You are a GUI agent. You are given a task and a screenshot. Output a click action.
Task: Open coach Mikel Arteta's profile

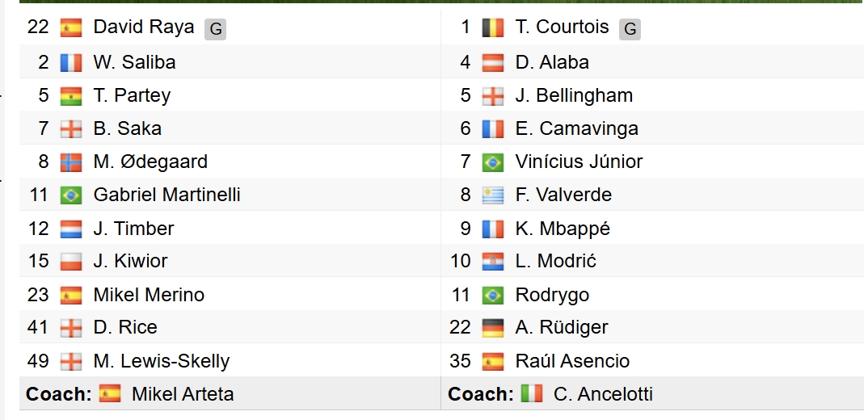(183, 394)
